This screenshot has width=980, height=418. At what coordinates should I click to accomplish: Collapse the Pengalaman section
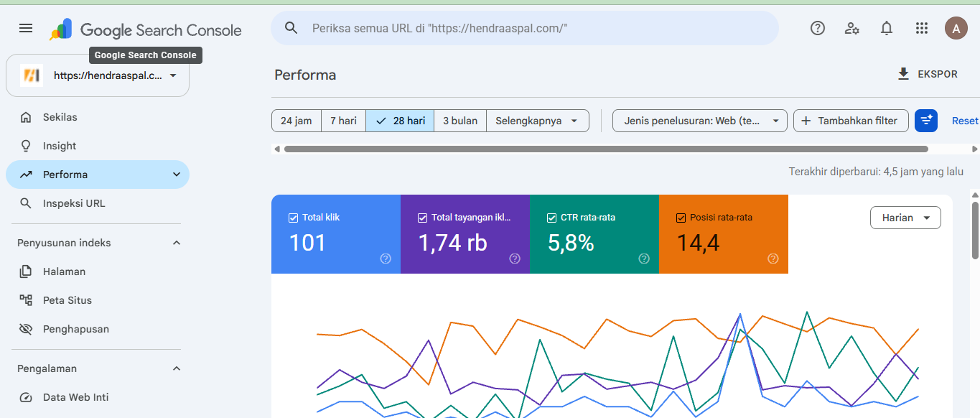[x=177, y=368]
